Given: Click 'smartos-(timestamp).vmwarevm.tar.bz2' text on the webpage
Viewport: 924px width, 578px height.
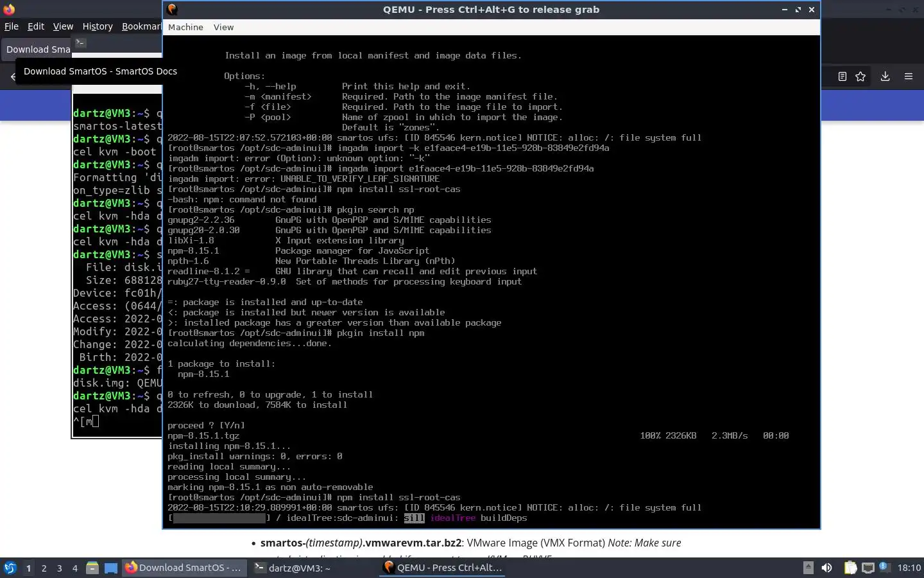Looking at the screenshot, I should tap(361, 543).
